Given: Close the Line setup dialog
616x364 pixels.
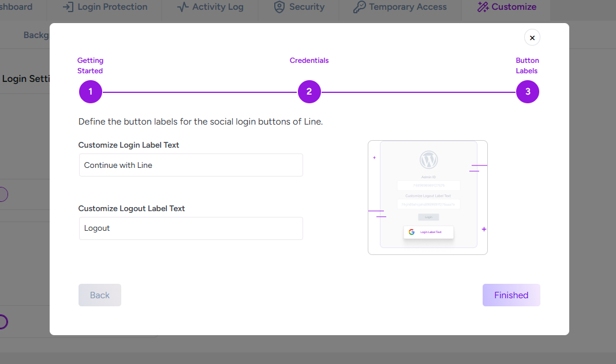Looking at the screenshot, I should click(532, 37).
